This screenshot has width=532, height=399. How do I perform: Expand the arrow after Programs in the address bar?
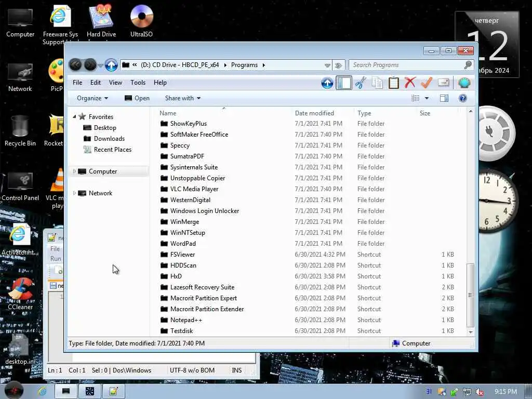point(263,65)
